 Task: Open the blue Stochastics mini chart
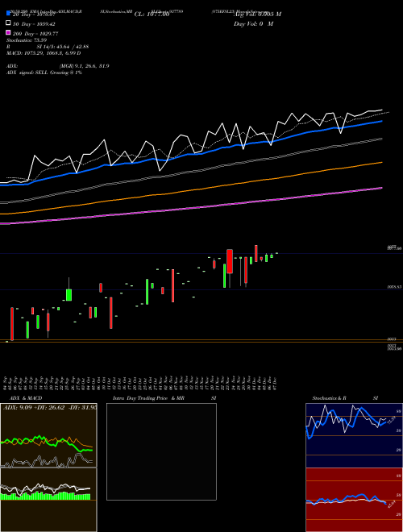[354, 435]
